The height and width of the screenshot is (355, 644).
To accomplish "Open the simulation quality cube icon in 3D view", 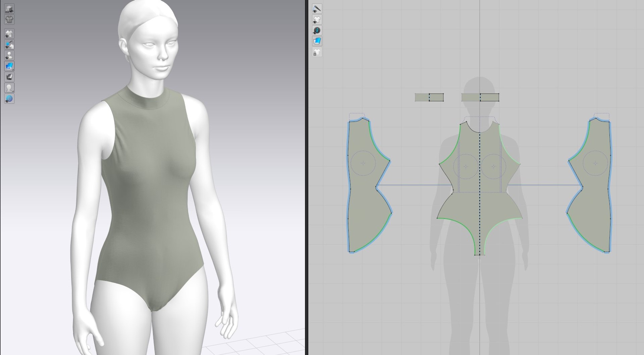I will coord(9,8).
